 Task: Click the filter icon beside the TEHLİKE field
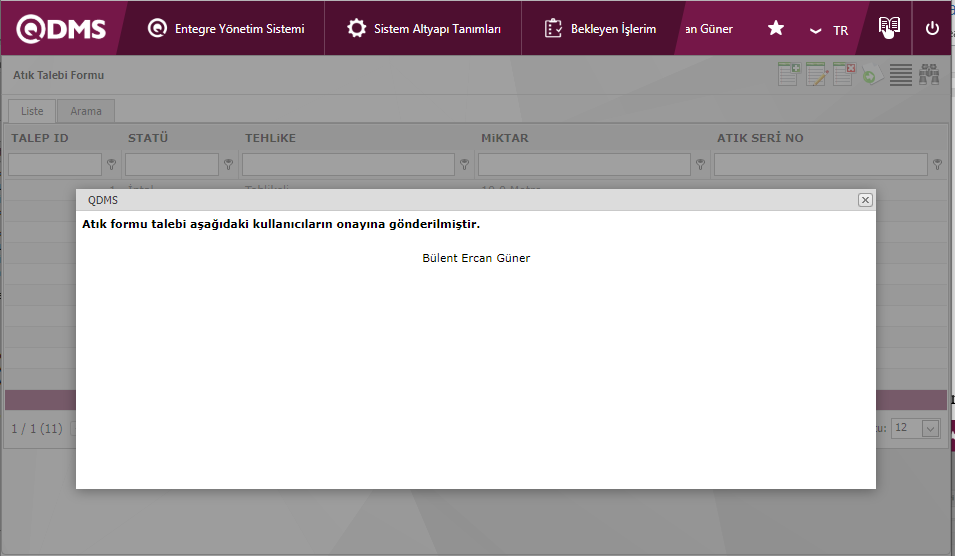[x=465, y=164]
